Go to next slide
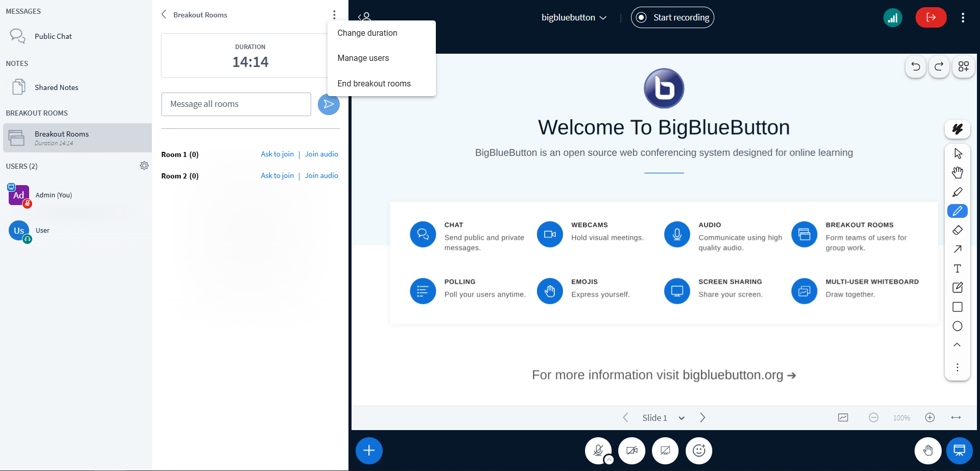Screen dimensions: 980x471 tap(703, 418)
